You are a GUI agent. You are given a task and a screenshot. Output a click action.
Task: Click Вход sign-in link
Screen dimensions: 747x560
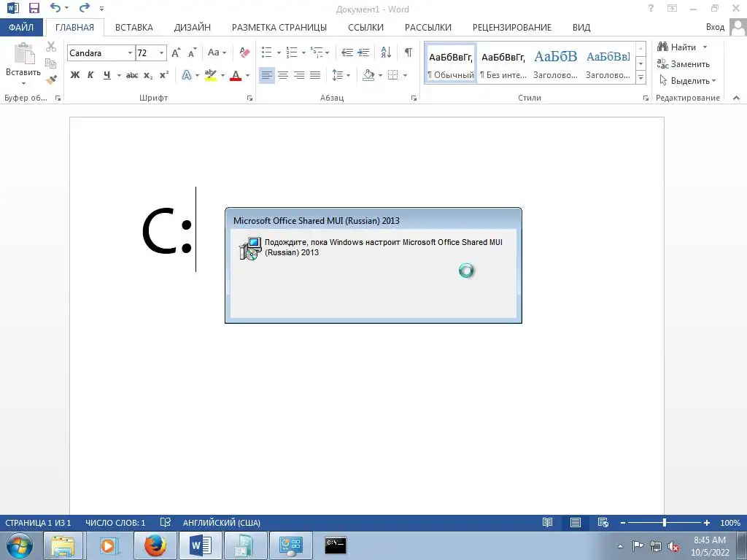point(715,27)
